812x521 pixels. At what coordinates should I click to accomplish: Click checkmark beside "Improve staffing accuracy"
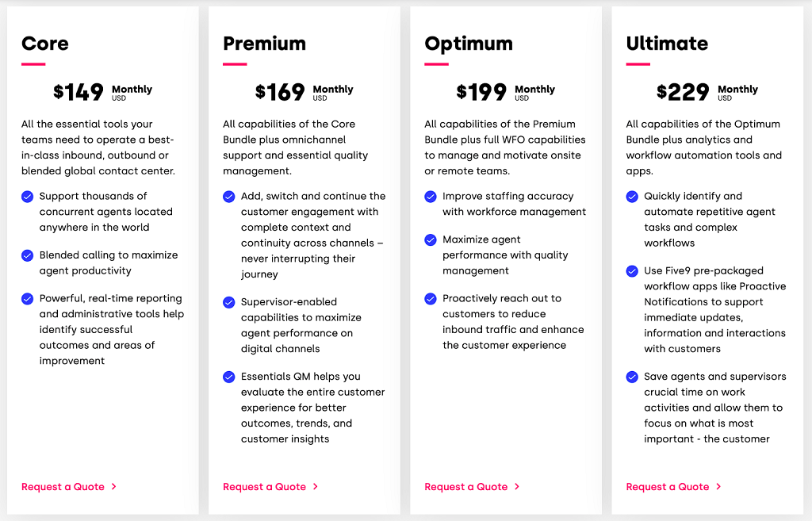431,196
